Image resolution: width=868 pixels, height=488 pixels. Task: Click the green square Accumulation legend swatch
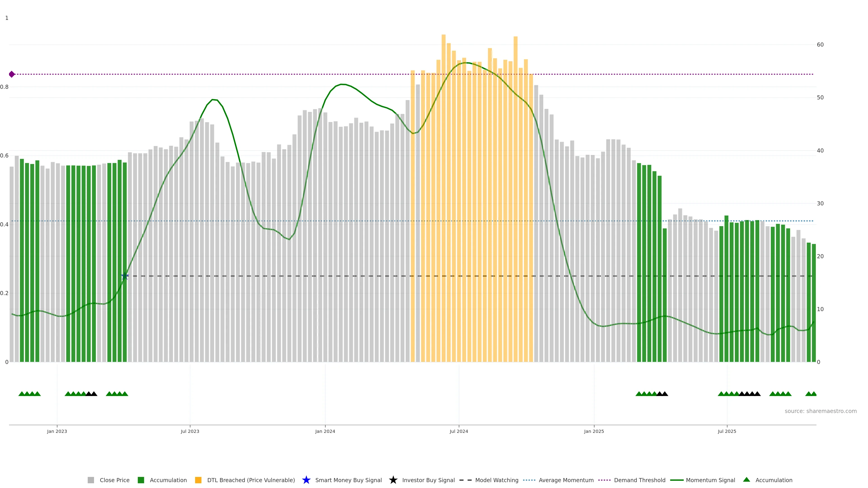tap(141, 480)
